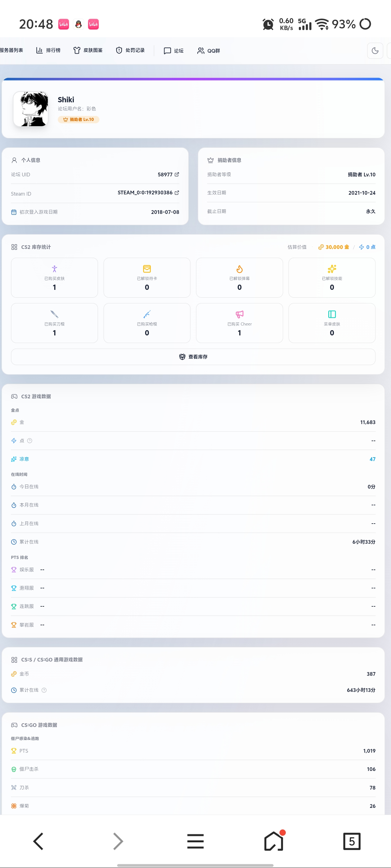391x868 pixels.
Task: Click the 2021-10-24 effective date
Action: [362, 193]
